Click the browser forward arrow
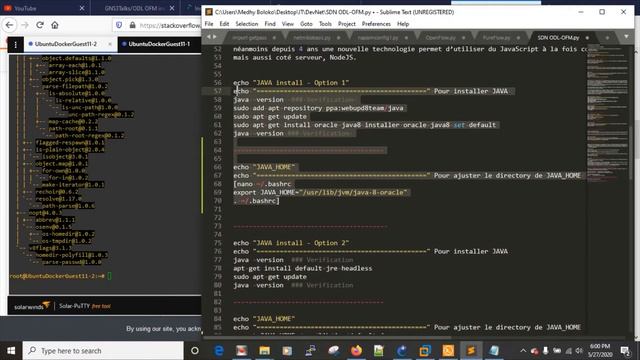 [x=25, y=25]
